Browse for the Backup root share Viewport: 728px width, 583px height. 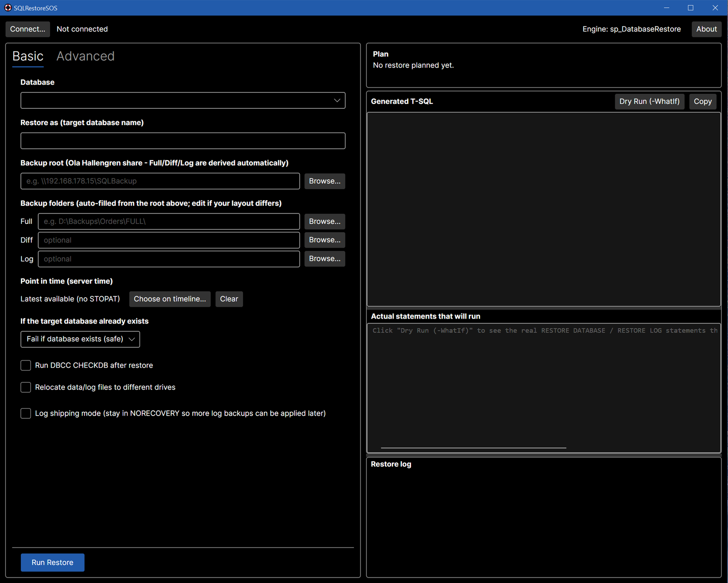point(325,181)
